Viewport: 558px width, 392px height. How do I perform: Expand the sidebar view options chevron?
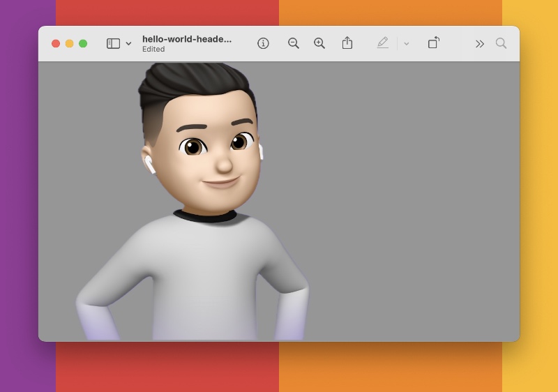(128, 44)
